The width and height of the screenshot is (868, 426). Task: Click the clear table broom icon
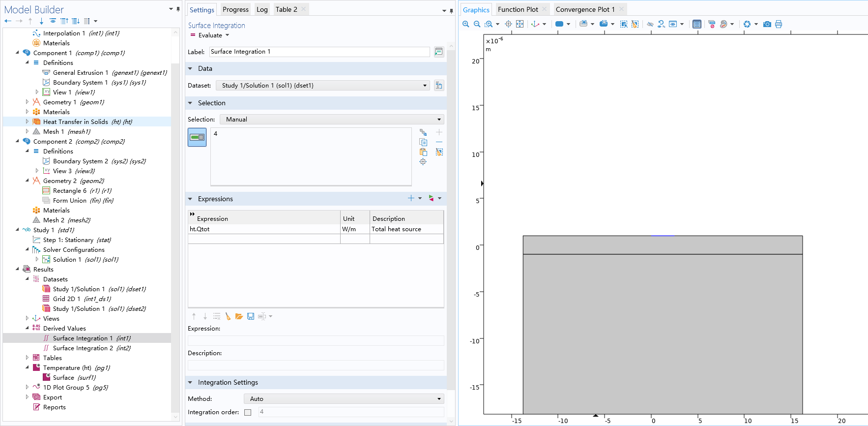(228, 316)
